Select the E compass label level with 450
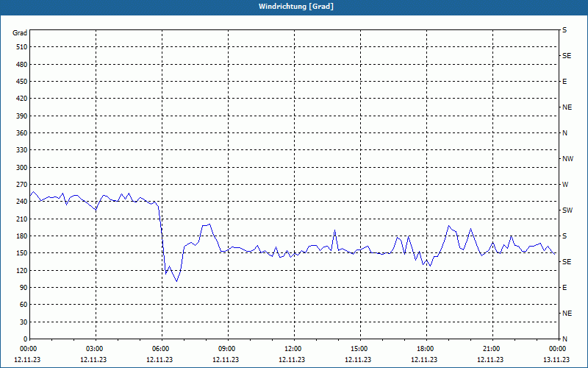588x368 pixels. coord(564,82)
